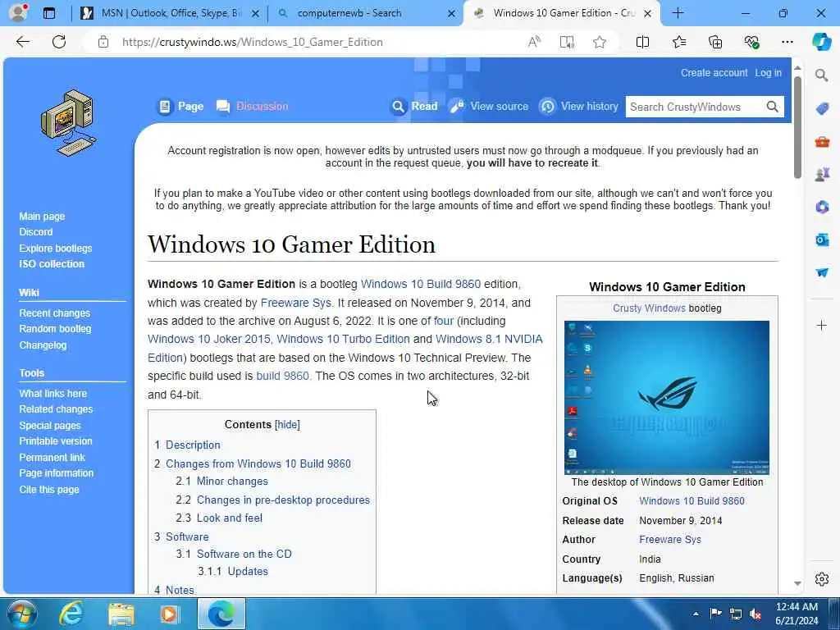The height and width of the screenshot is (630, 840).
Task: View site information lock icon
Action: coord(103,42)
